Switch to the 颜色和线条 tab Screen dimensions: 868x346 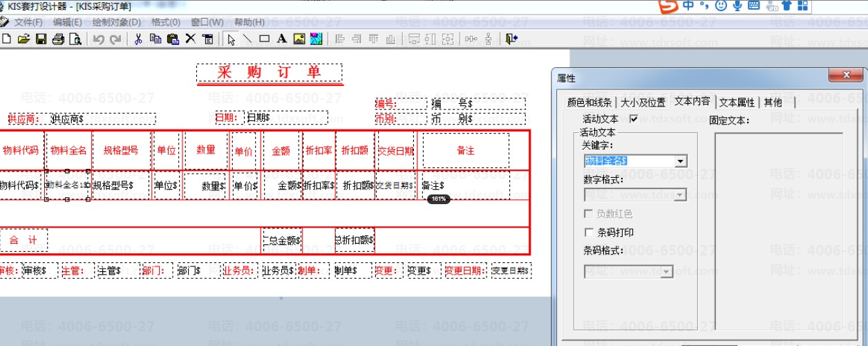[x=589, y=102]
